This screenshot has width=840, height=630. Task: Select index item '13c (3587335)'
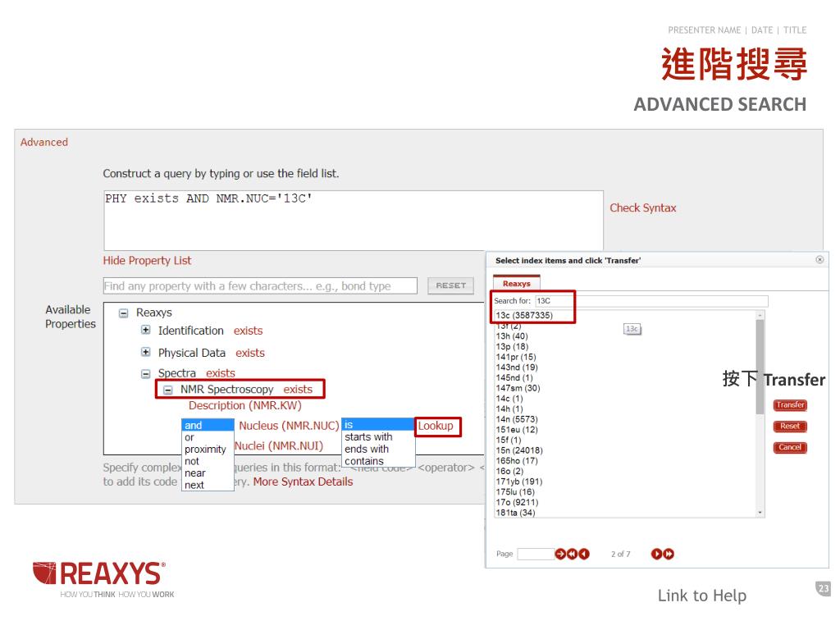point(524,315)
